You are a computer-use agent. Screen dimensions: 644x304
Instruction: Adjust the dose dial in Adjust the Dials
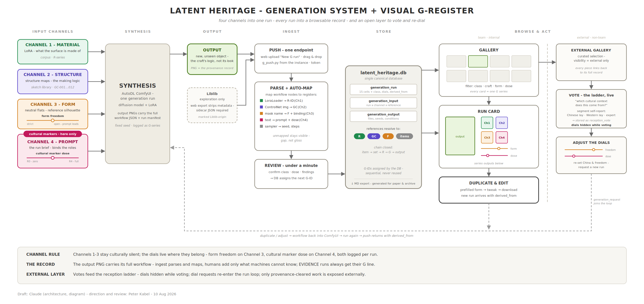(x=574, y=156)
